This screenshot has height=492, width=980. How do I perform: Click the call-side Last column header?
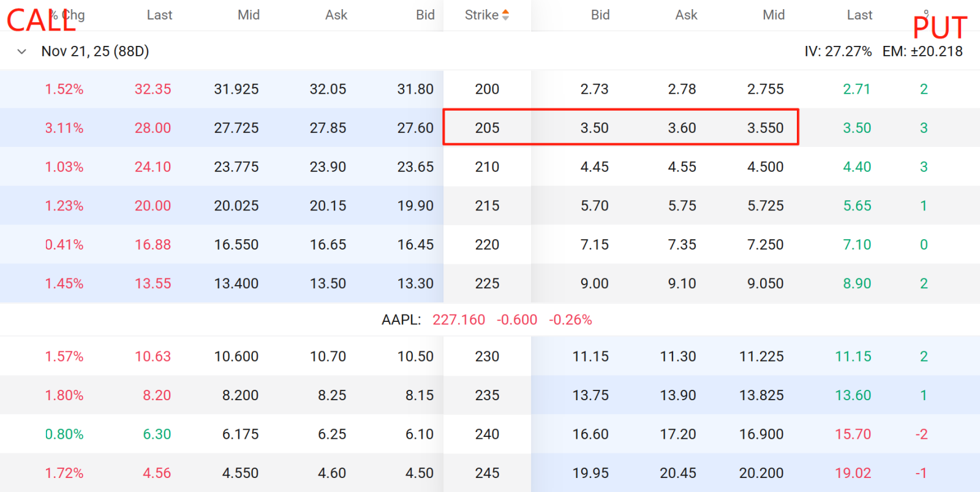coord(159,15)
